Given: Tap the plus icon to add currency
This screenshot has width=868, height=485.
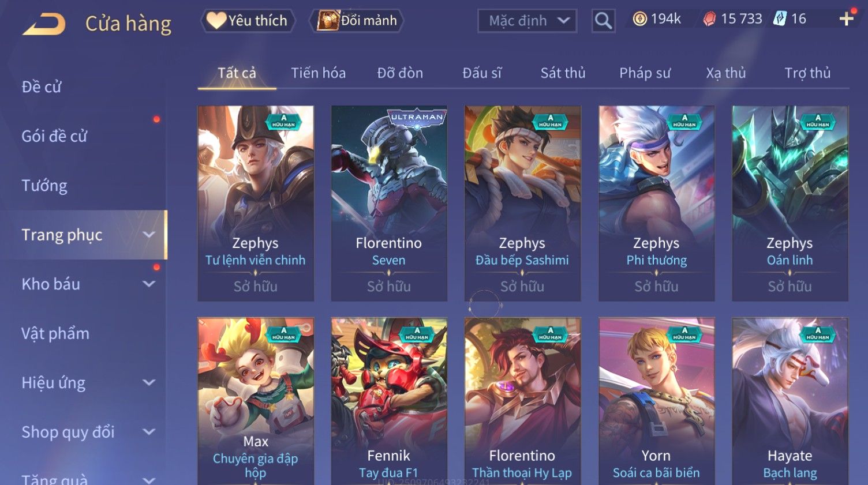Looking at the screenshot, I should (x=846, y=19).
